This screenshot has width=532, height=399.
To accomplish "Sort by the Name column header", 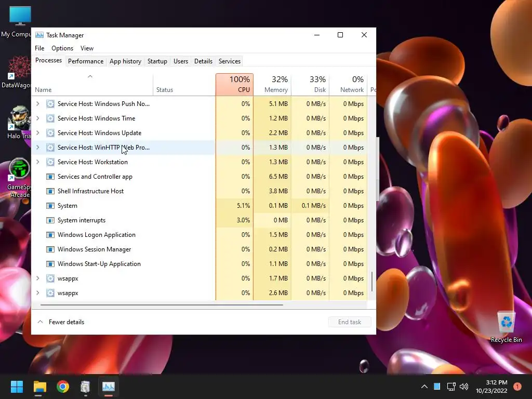I will point(92,85).
